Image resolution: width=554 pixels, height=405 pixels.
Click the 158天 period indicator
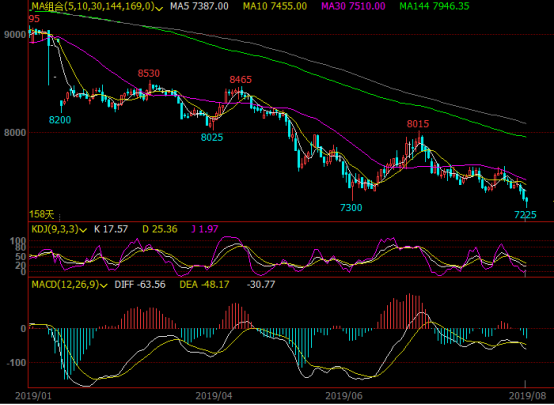pyautogui.click(x=42, y=214)
